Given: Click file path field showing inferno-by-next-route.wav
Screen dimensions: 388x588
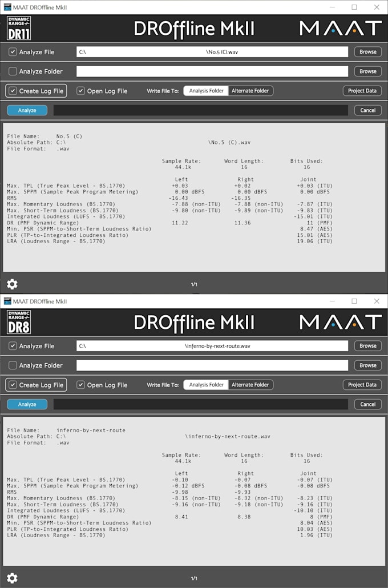Looking at the screenshot, I should pyautogui.click(x=212, y=346).
